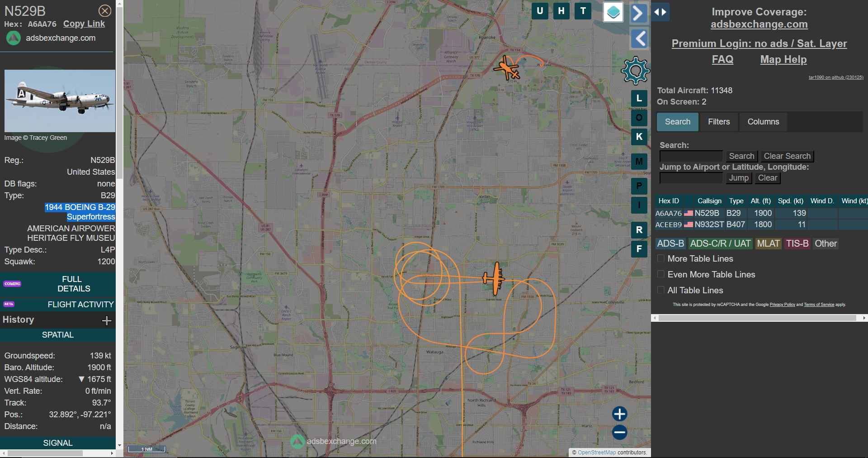Click the U map toggle button
Image resolution: width=868 pixels, height=458 pixels.
click(540, 11)
